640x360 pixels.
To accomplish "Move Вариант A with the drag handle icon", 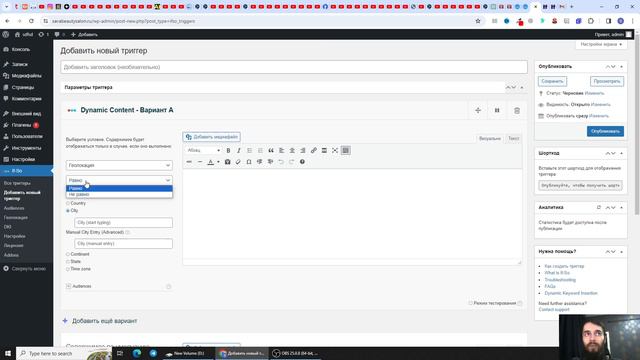I will click(x=478, y=111).
